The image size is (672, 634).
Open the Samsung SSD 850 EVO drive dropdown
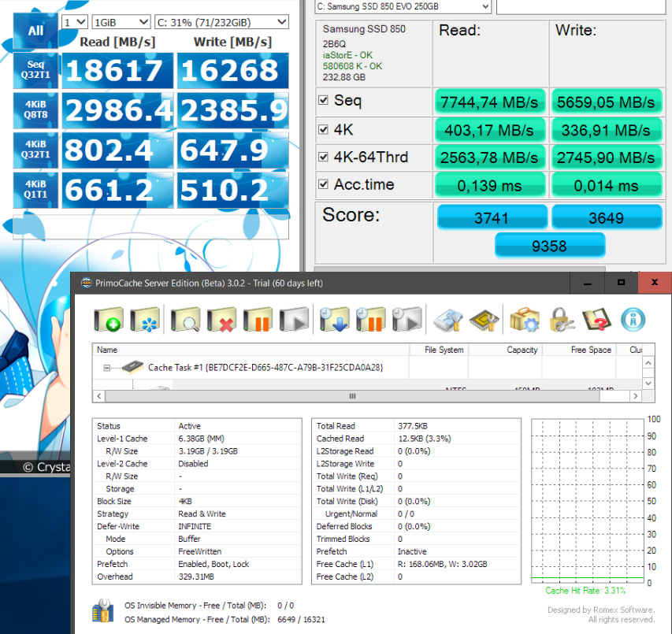[403, 6]
